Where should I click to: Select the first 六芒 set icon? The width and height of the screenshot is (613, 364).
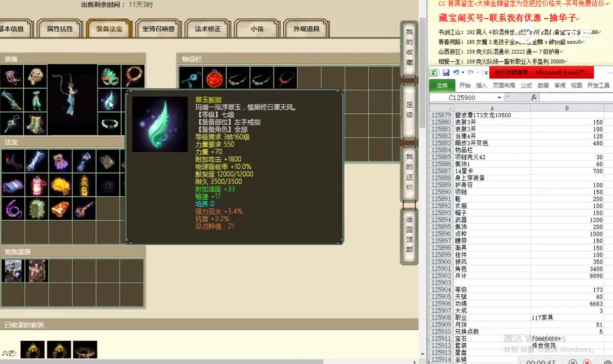pos(32,350)
